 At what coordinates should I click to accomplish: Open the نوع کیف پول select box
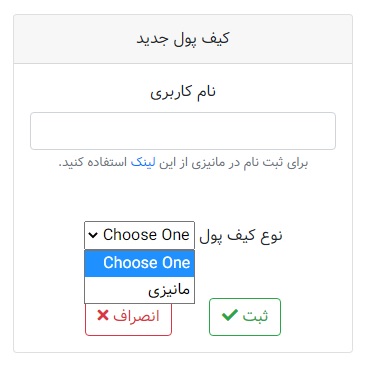click(139, 235)
